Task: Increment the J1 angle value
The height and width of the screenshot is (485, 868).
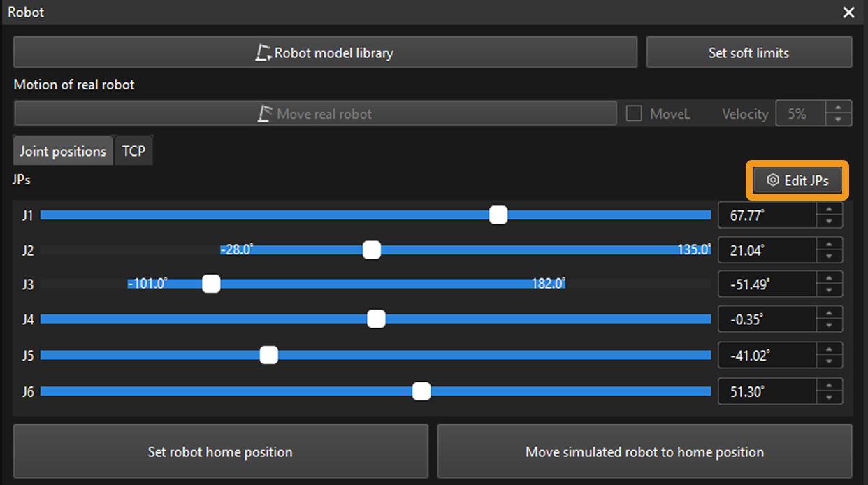Action: [x=829, y=210]
